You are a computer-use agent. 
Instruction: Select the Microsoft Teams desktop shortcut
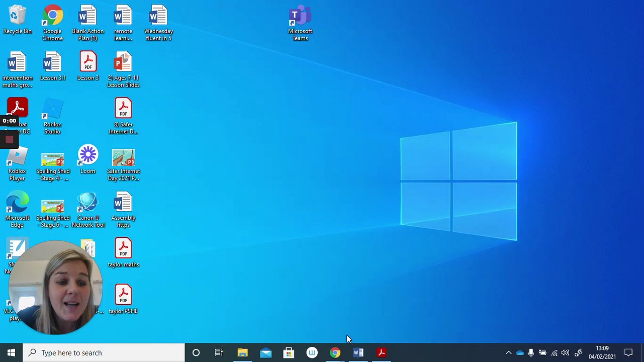coord(300,23)
